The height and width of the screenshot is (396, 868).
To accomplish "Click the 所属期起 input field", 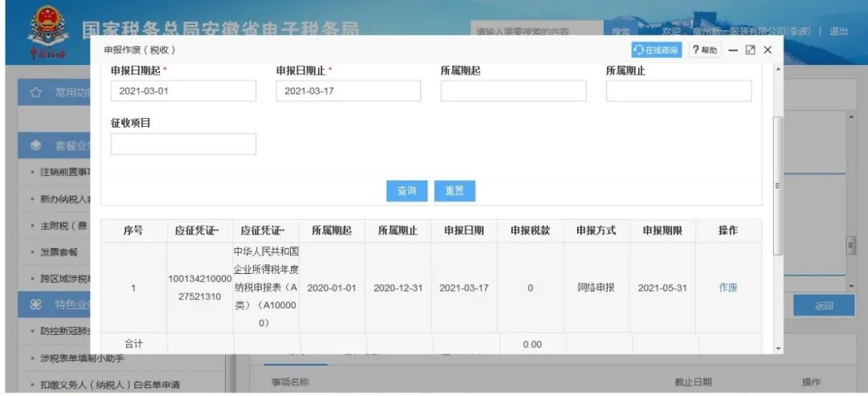I will [513, 91].
